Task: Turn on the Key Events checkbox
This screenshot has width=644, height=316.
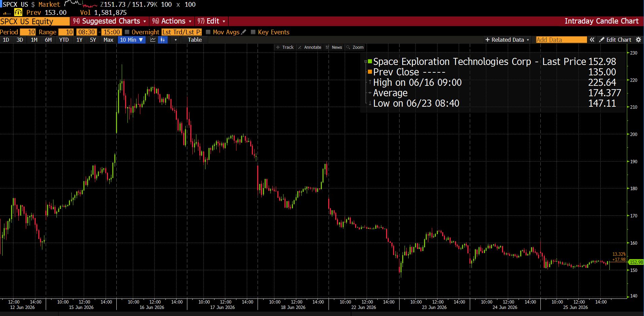Action: pyautogui.click(x=253, y=32)
